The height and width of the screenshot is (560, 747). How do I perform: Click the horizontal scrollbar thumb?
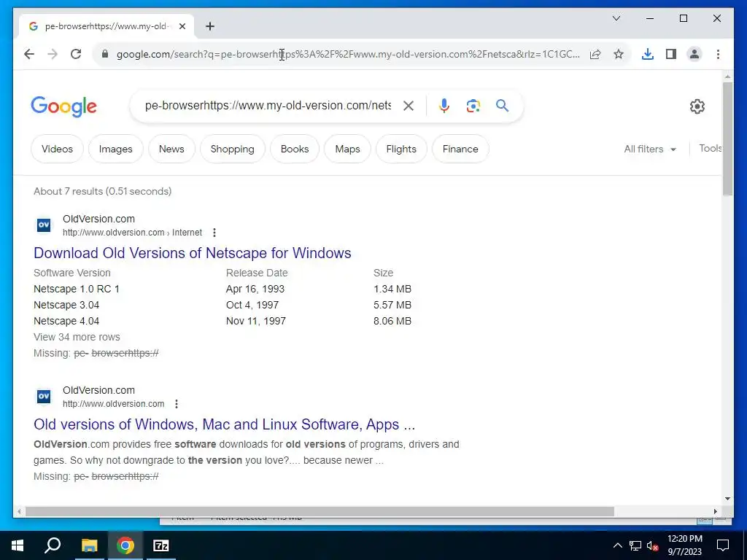[320, 511]
